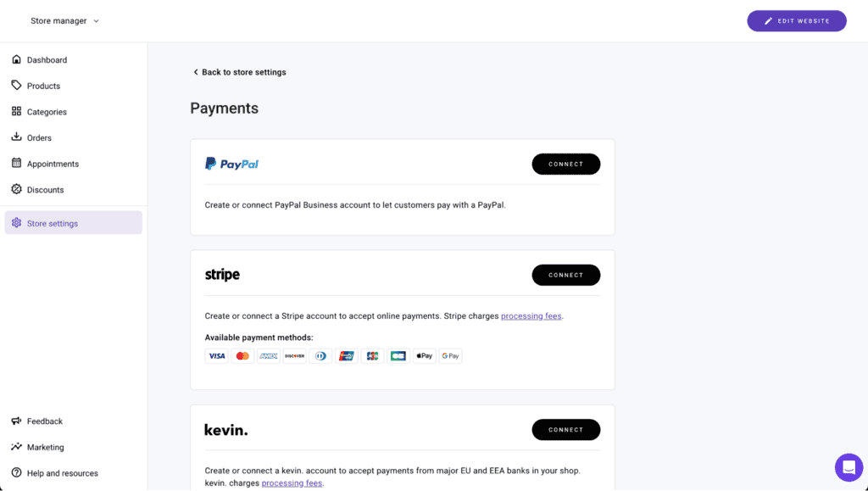Select the Products tag icon
This screenshot has height=491, width=868.
tap(16, 86)
